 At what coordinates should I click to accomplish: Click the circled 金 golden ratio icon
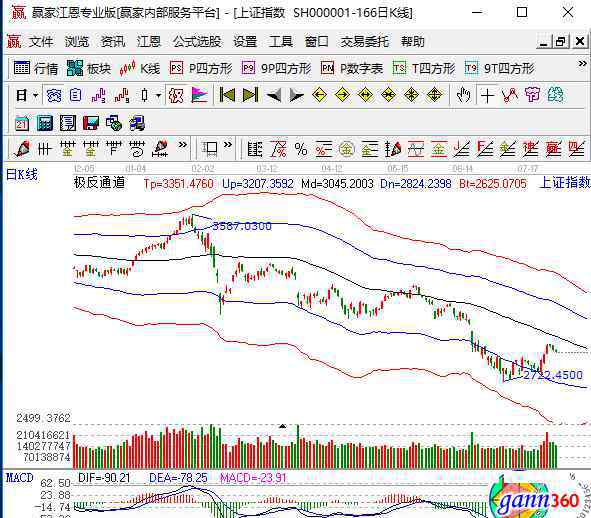pyautogui.click(x=347, y=150)
